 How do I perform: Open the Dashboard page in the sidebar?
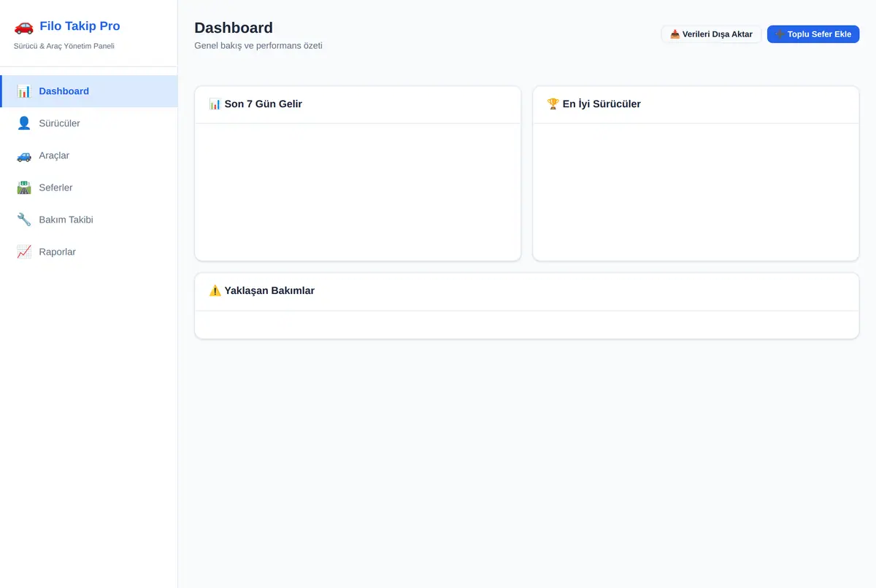click(x=89, y=91)
